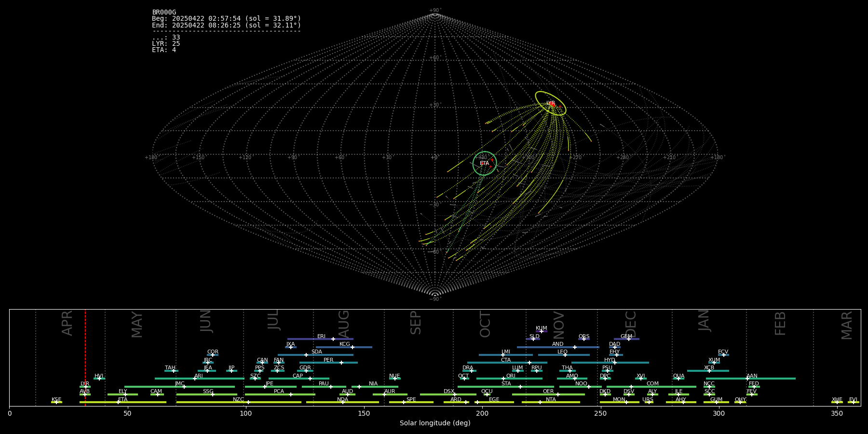Click the BR000G station title
Viewport: 868px width, 434px height.
point(164,13)
